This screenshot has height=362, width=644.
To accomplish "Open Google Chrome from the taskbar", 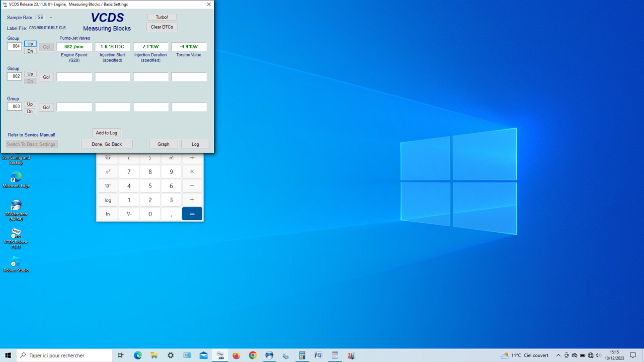I will pyautogui.click(x=253, y=355).
